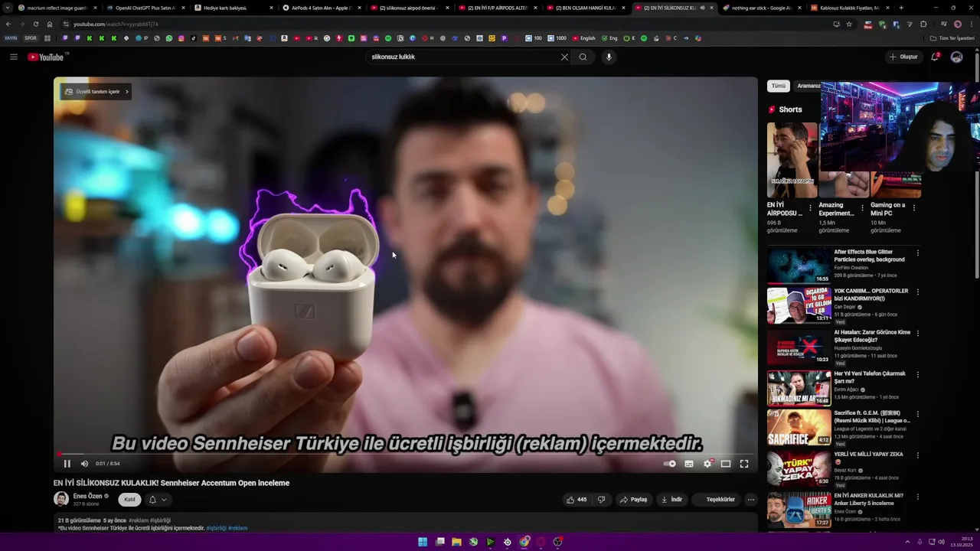Open the YERLİ VE MİLLİ YAPAY ZEKA video
This screenshot has height=551, width=980.
[799, 468]
